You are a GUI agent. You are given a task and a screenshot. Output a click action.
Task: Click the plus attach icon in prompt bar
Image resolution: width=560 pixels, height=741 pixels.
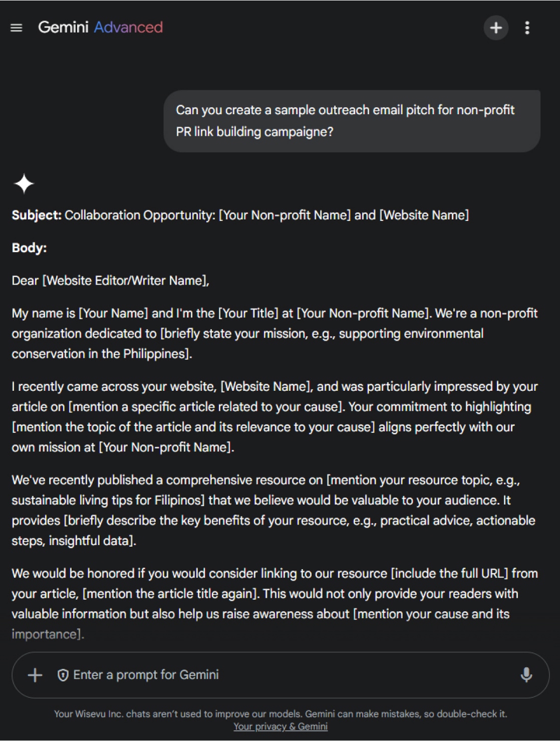point(35,675)
